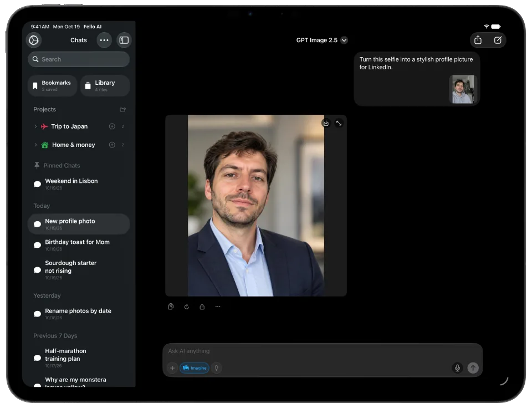Image resolution: width=532 pixels, height=408 pixels.
Task: Click the new project folder icon
Action: (123, 109)
